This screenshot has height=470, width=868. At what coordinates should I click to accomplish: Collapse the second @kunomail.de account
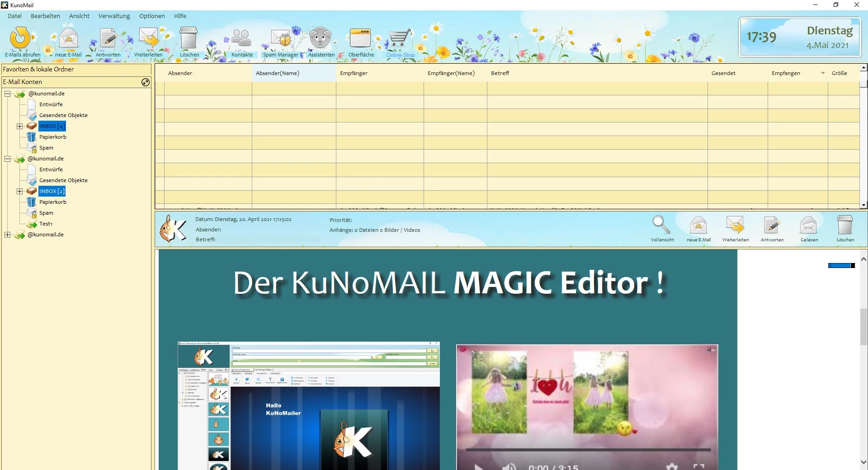[x=8, y=159]
